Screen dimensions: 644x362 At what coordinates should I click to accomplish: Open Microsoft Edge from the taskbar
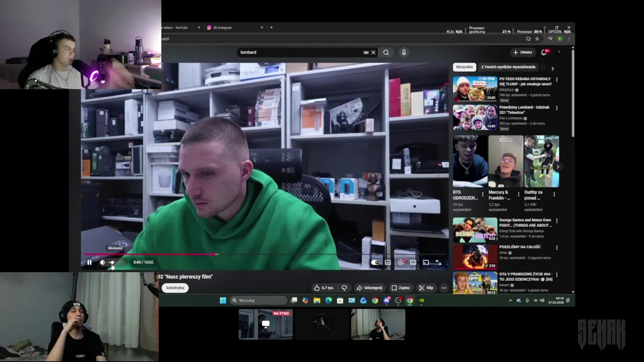click(329, 301)
